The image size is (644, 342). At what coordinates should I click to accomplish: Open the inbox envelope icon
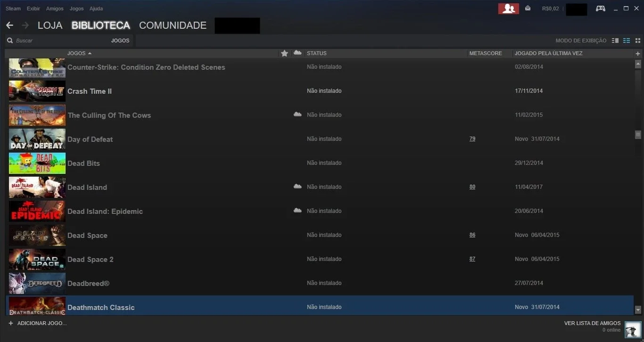528,8
